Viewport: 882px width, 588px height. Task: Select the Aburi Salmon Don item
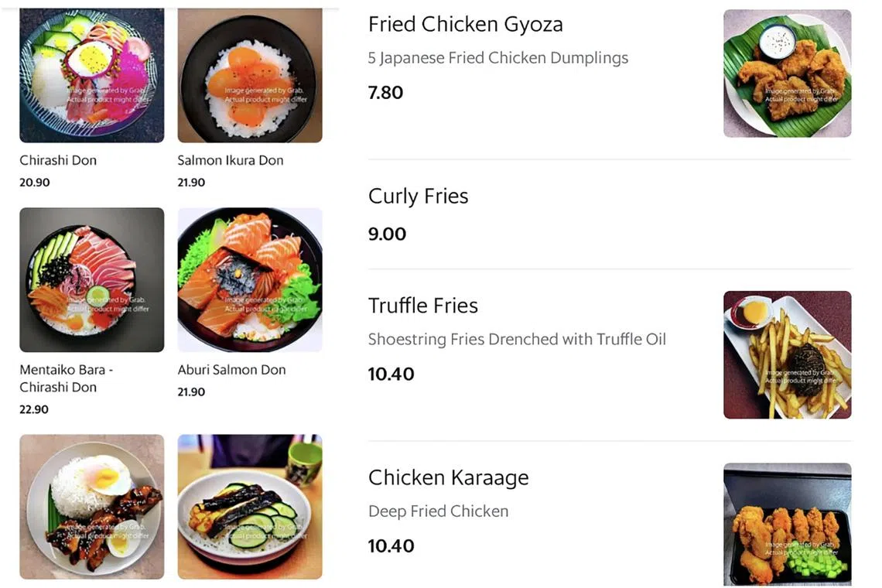pos(232,370)
